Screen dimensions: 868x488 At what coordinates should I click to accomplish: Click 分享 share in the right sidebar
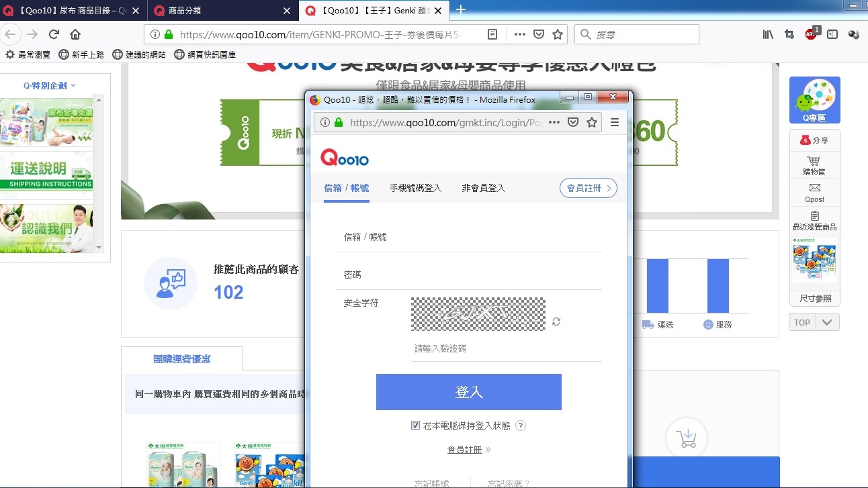(x=814, y=140)
